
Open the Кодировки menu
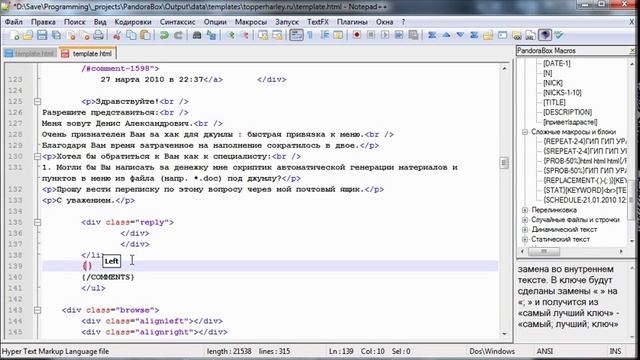click(x=133, y=22)
